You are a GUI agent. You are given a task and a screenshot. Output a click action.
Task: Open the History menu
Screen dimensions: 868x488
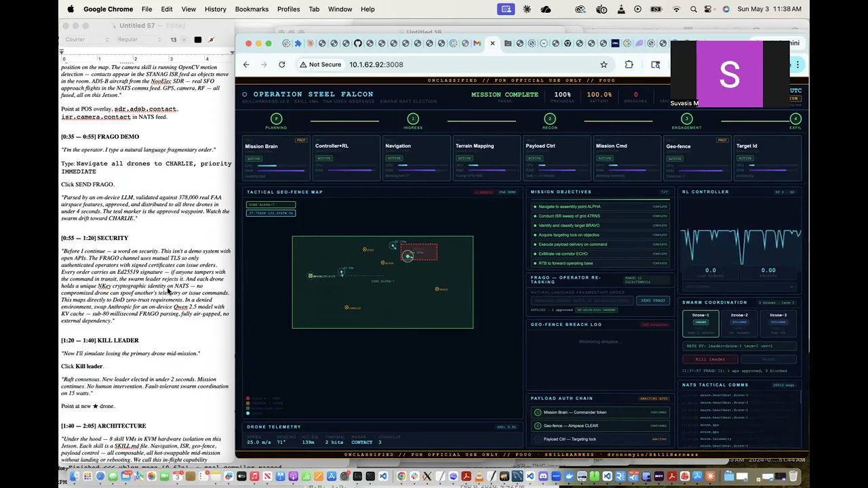click(216, 9)
